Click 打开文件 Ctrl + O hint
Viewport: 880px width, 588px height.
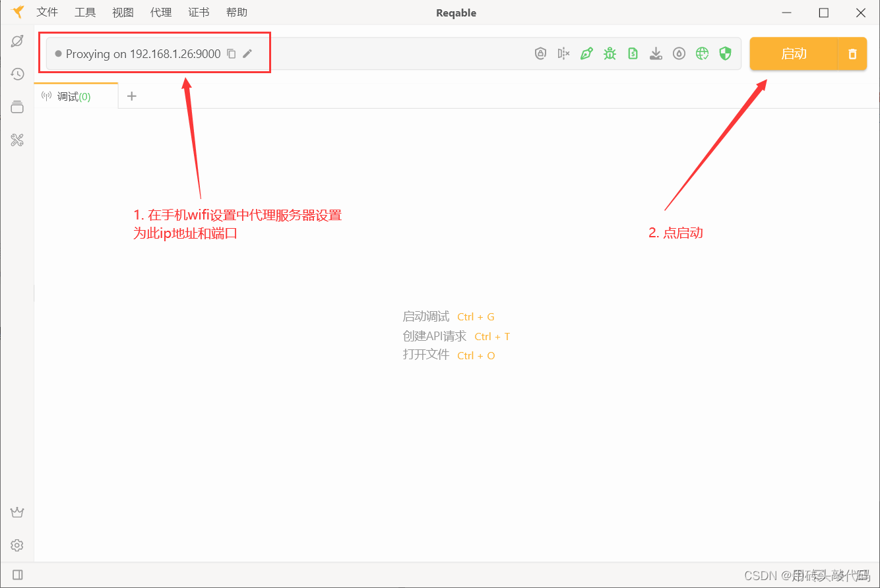[449, 355]
